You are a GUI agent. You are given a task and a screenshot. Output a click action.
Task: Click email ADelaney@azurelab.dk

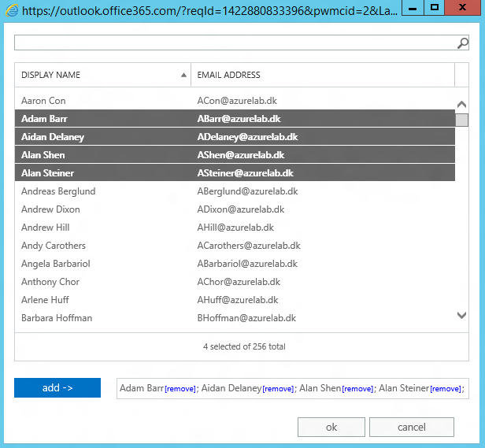coord(247,137)
